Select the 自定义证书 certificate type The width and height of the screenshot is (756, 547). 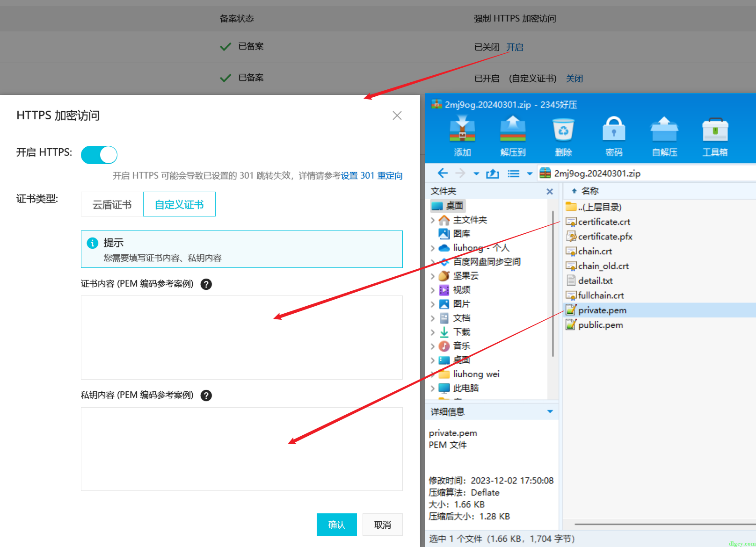tap(179, 204)
